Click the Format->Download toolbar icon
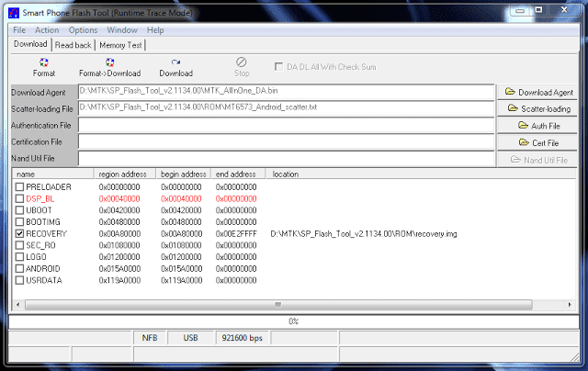The width and height of the screenshot is (588, 371). click(109, 62)
